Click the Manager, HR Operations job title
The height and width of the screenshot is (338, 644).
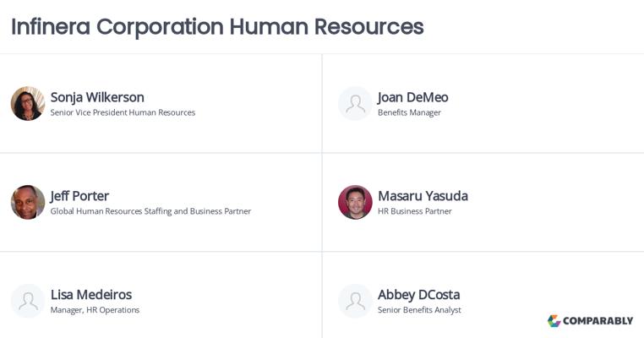(x=95, y=310)
